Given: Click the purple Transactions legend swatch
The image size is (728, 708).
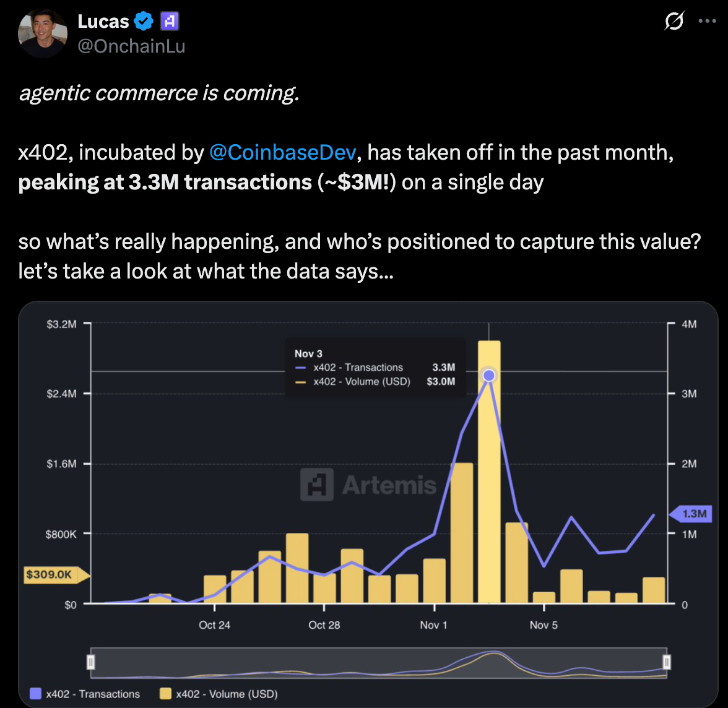Looking at the screenshot, I should click(x=35, y=694).
